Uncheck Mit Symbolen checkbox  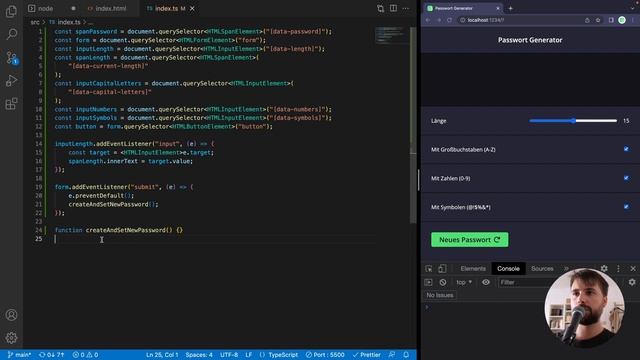(x=626, y=207)
